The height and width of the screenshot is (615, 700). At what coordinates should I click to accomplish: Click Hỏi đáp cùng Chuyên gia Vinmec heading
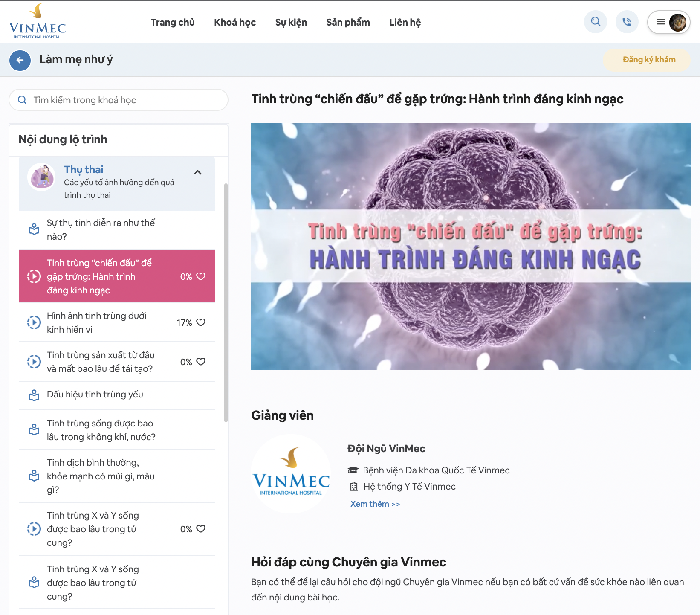348,562
